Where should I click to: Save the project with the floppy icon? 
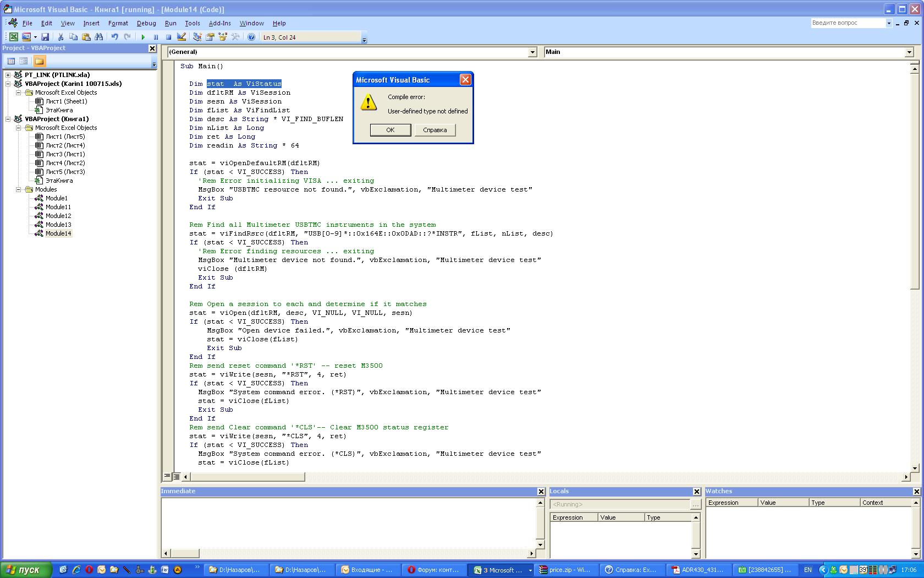(x=45, y=37)
